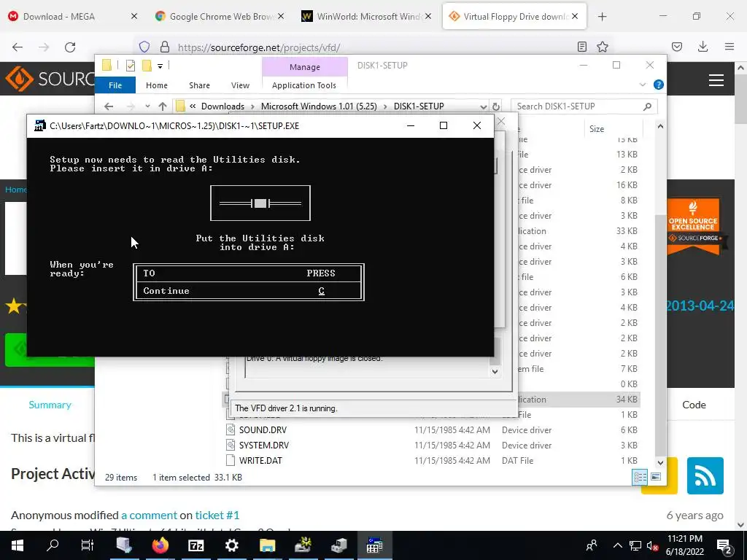747x560 pixels.
Task: Open Settings gear on the taskbar
Action: pyautogui.click(x=231, y=545)
